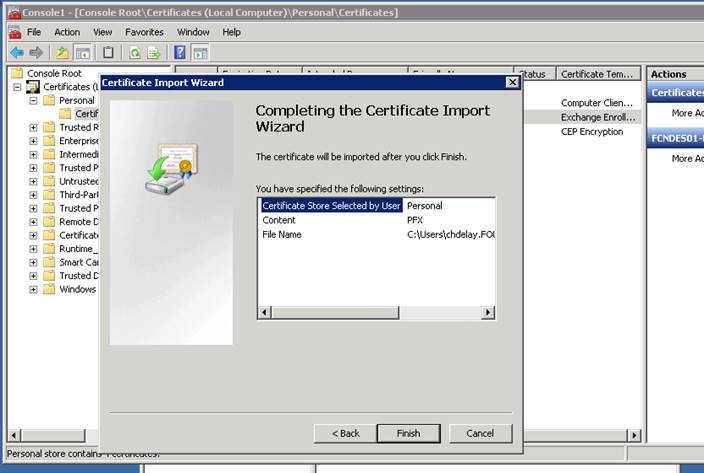Viewport: 704px width, 473px height.
Task: Open Help from the blue question icon
Action: (x=181, y=52)
